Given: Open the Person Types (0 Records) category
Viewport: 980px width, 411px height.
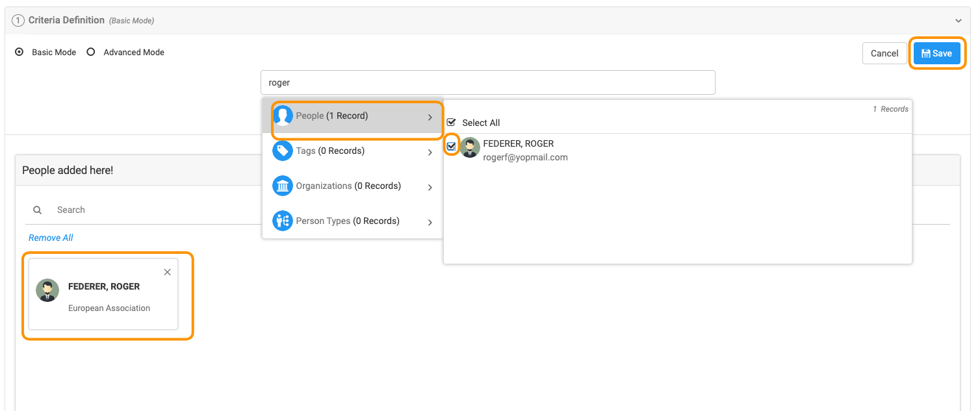Looking at the screenshot, I should pos(352,221).
